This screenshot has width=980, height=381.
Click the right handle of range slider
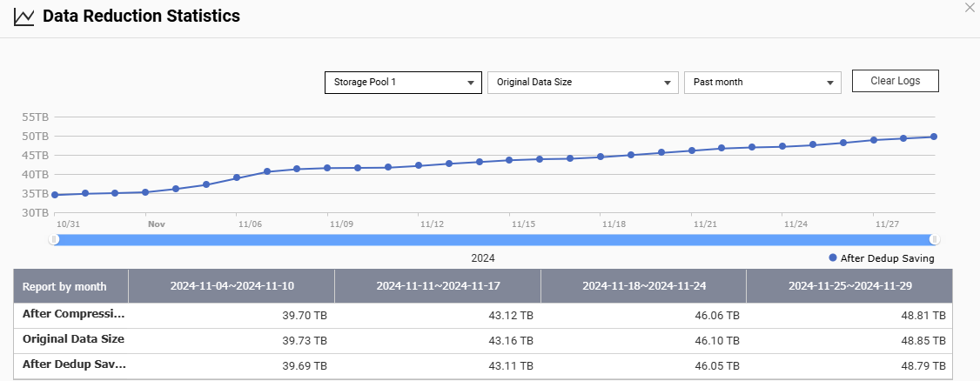pyautogui.click(x=935, y=240)
